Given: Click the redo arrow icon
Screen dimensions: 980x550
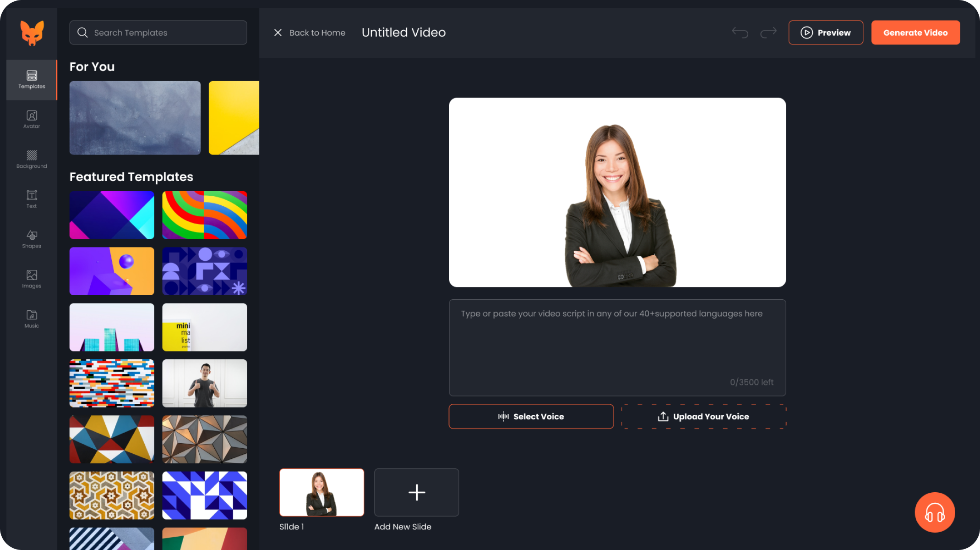Looking at the screenshot, I should 768,32.
